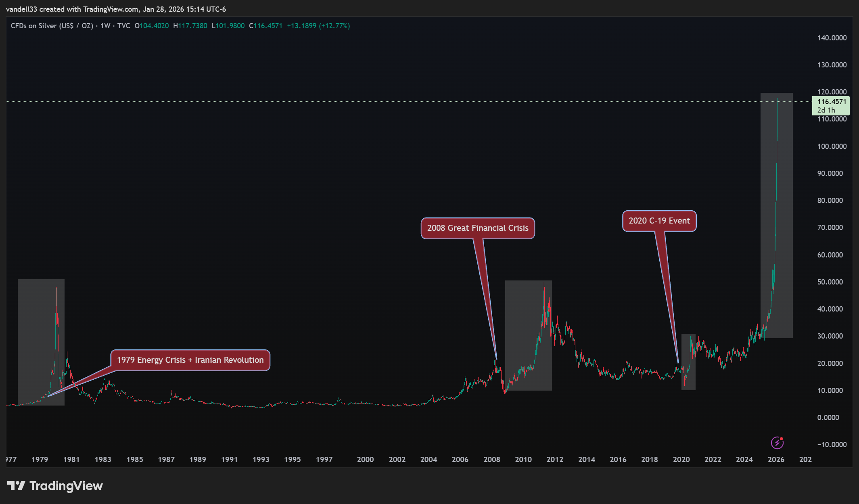Click the open value O104.4020
Viewport: 859px width, 504px height.
pyautogui.click(x=152, y=26)
